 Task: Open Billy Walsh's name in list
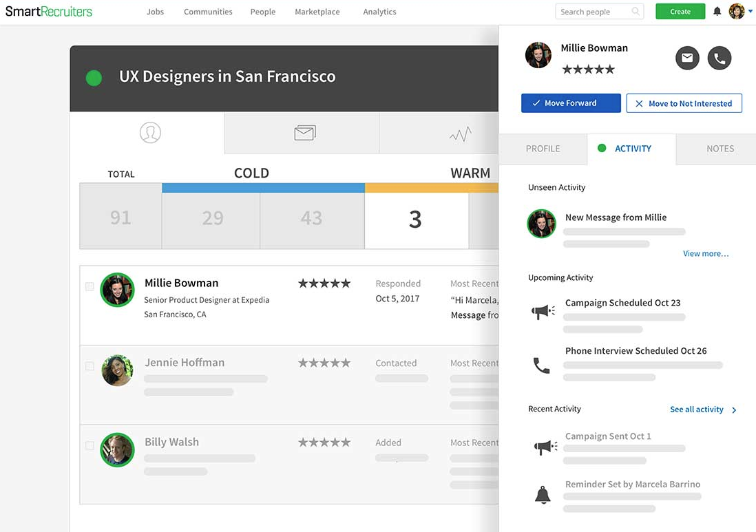tap(171, 442)
